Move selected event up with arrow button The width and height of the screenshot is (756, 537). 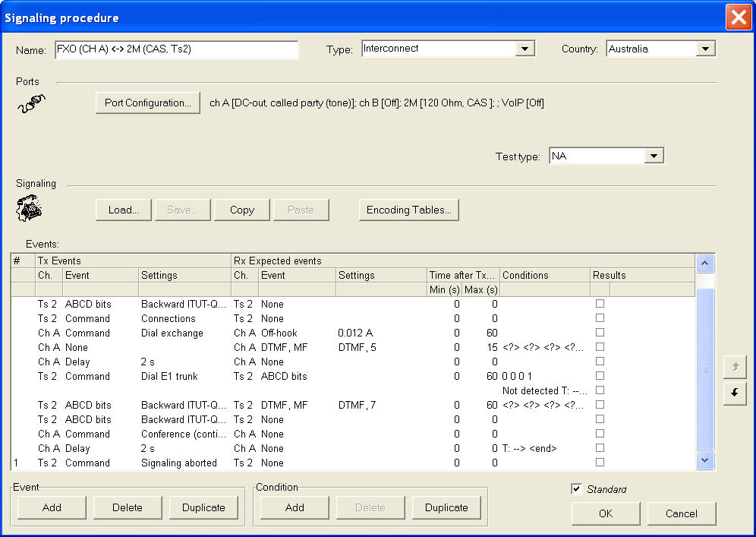click(734, 367)
